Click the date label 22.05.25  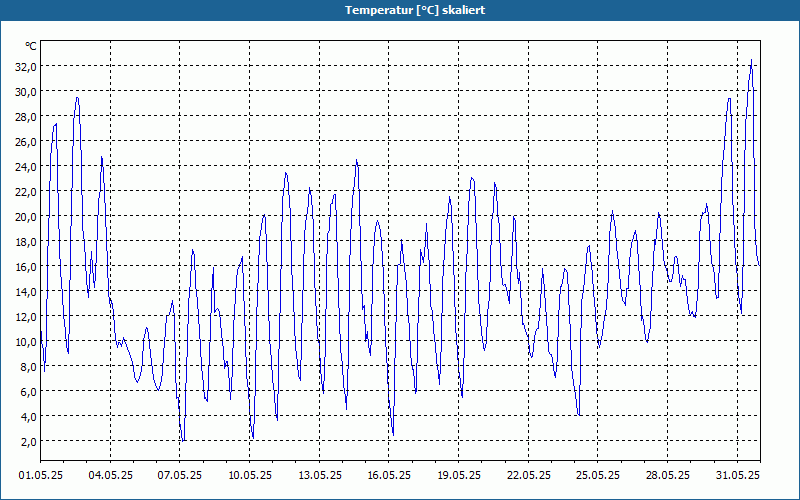point(529,475)
